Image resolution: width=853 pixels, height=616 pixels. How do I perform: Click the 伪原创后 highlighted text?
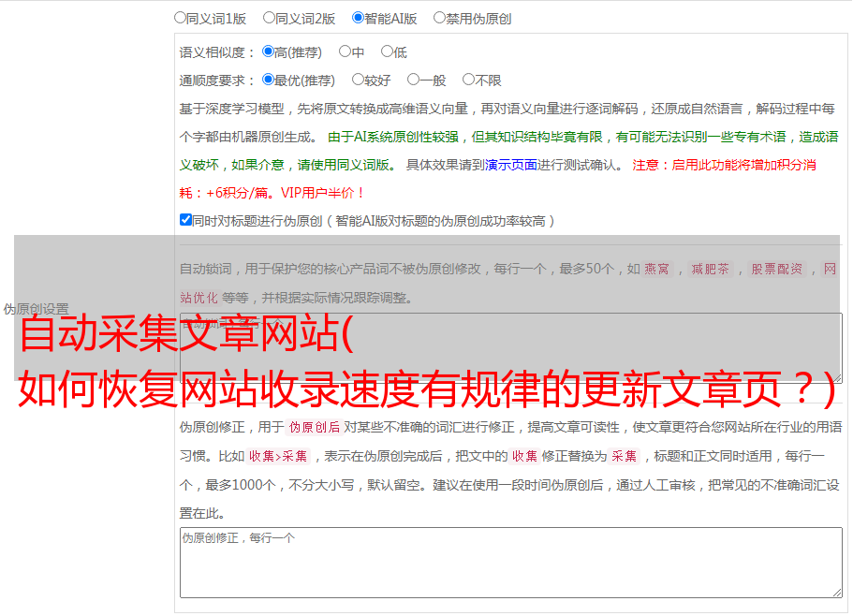[x=315, y=427]
